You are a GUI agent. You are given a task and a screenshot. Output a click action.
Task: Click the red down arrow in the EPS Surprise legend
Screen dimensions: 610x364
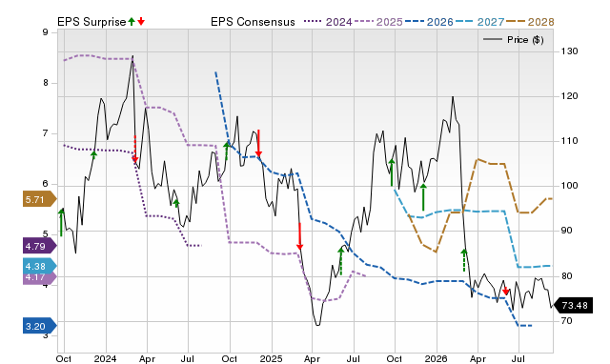(141, 22)
